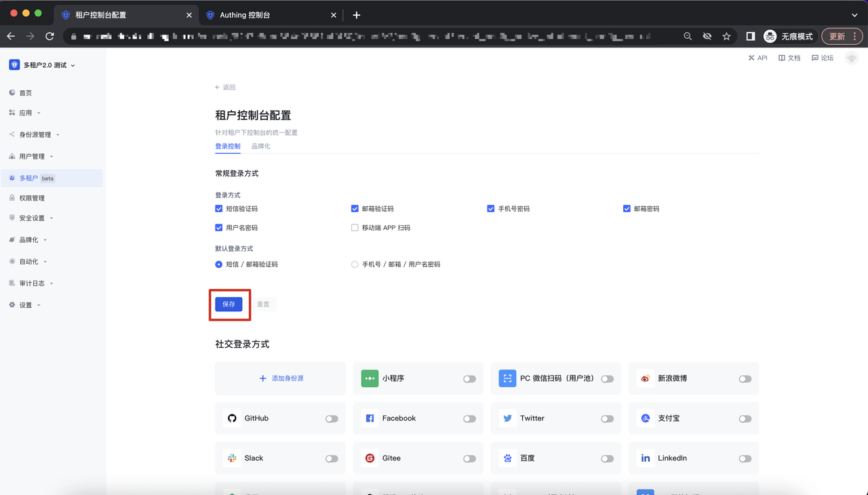Click the user avatar icon top right
Viewport: 868px width, 495px height.
[x=851, y=58]
